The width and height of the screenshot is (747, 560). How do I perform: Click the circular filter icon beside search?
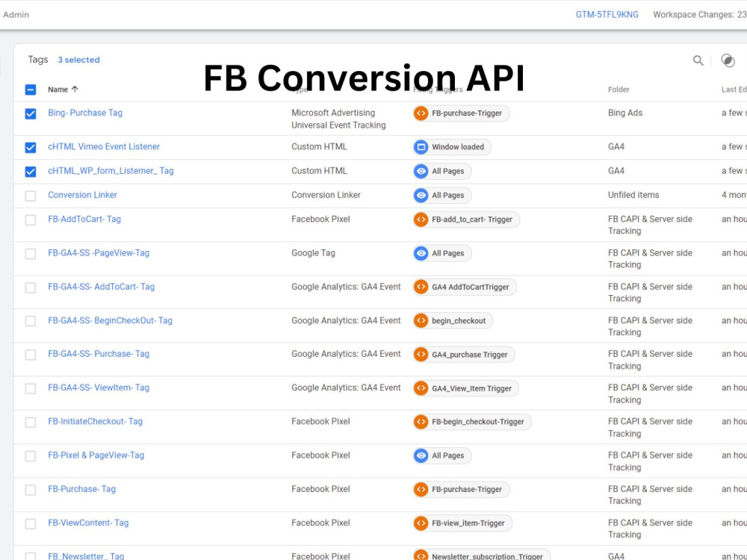(x=728, y=60)
